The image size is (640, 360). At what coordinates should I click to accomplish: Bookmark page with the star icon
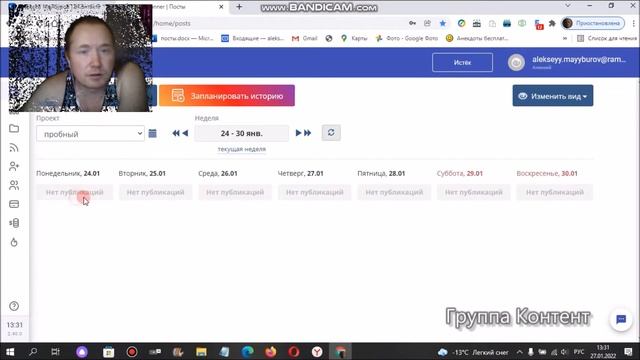pos(443,23)
